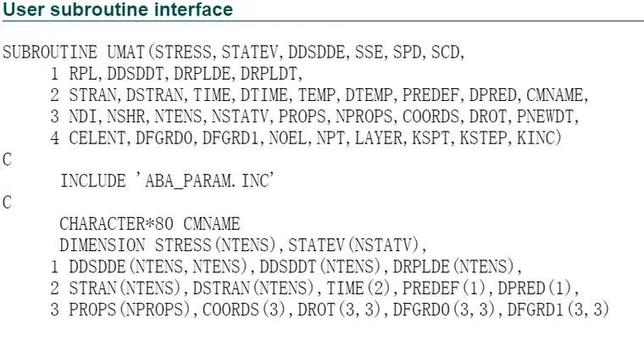Click the DIMENSION keyword
The width and height of the screenshot is (644, 341).
103,245
